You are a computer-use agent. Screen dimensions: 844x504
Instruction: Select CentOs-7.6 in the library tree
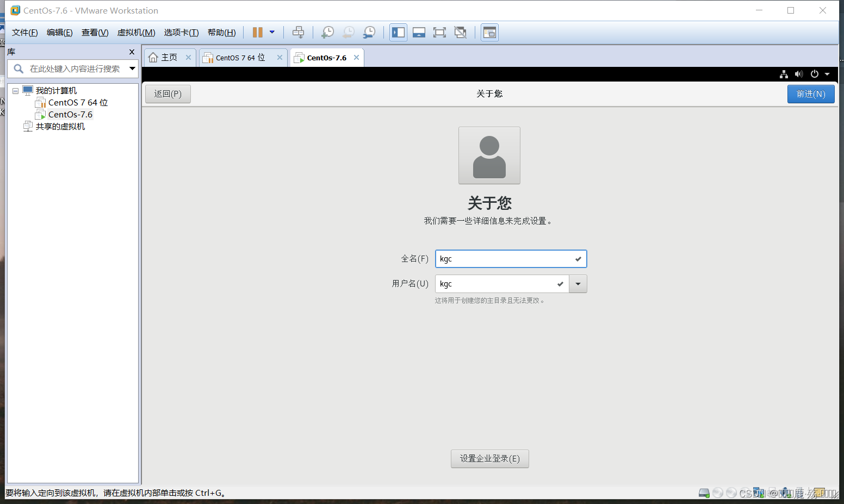[70, 115]
